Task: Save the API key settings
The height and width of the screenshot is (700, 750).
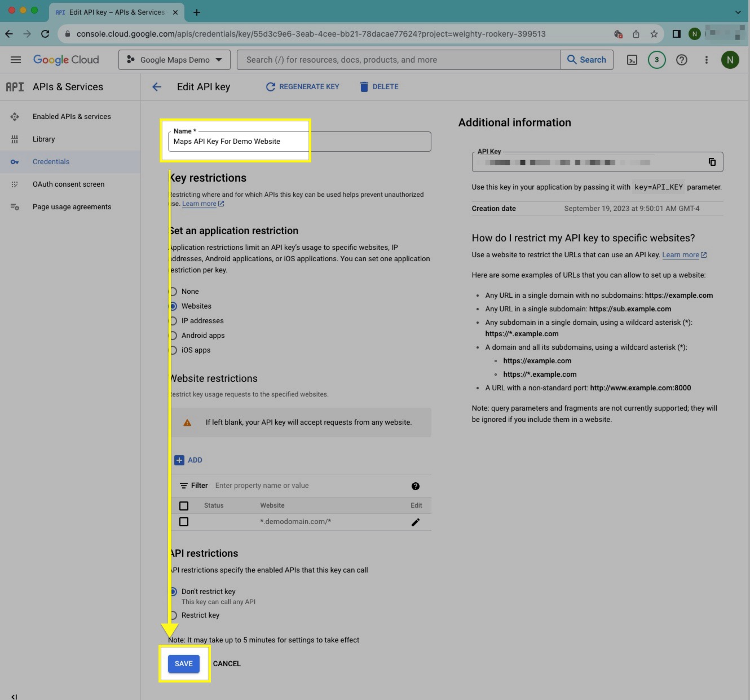Action: [184, 664]
